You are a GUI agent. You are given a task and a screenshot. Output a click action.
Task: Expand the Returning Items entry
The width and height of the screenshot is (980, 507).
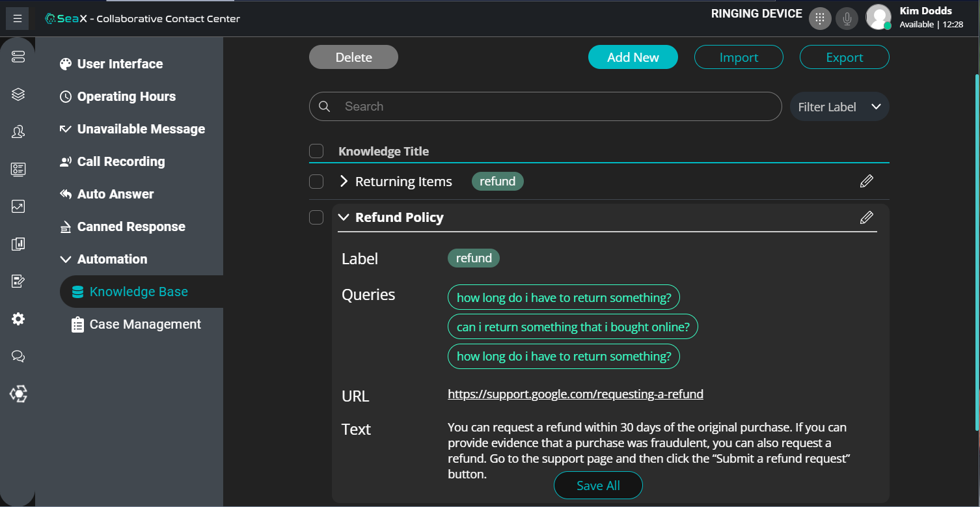(x=344, y=182)
